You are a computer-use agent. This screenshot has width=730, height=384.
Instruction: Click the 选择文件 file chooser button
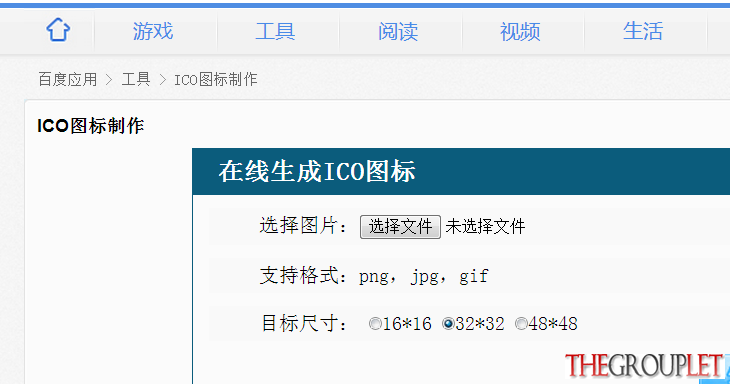[400, 227]
